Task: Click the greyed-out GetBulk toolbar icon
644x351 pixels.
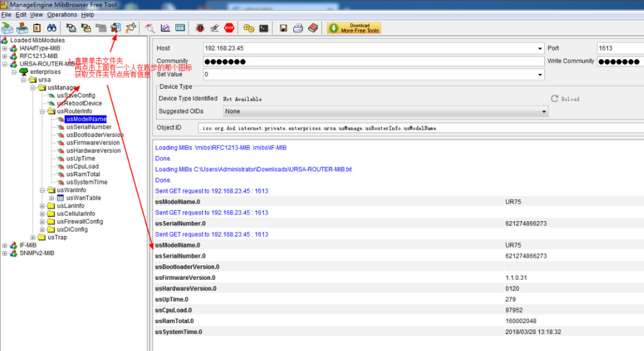Action: (x=100, y=28)
